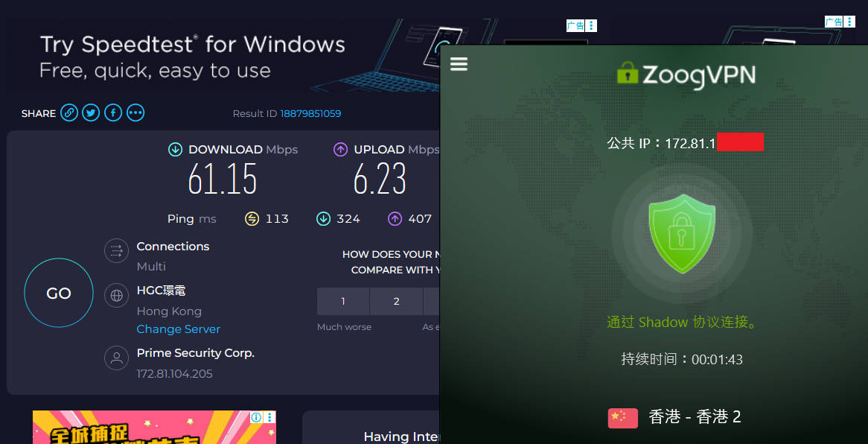Click the share link icon
Screen dimensions: 868x444
69,113
